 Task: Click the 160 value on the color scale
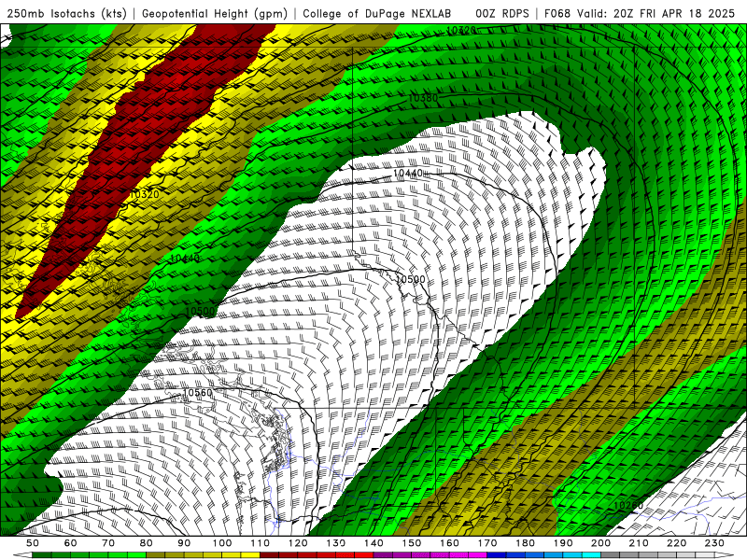[x=449, y=543]
